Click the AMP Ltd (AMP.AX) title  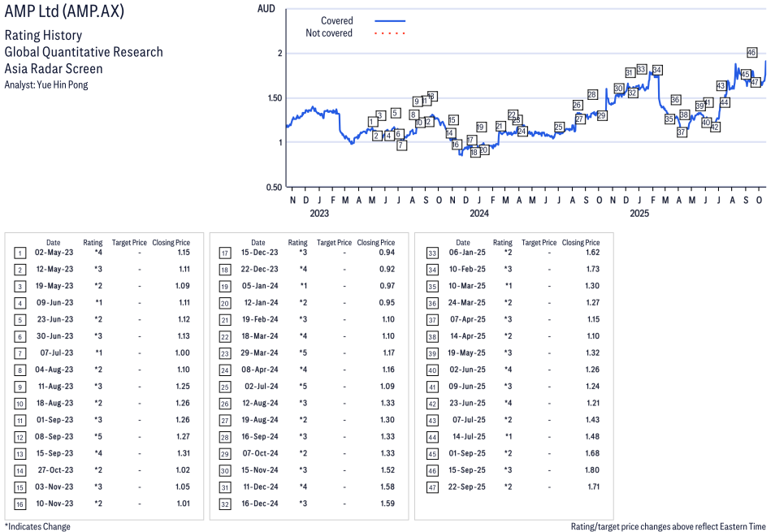(x=65, y=13)
